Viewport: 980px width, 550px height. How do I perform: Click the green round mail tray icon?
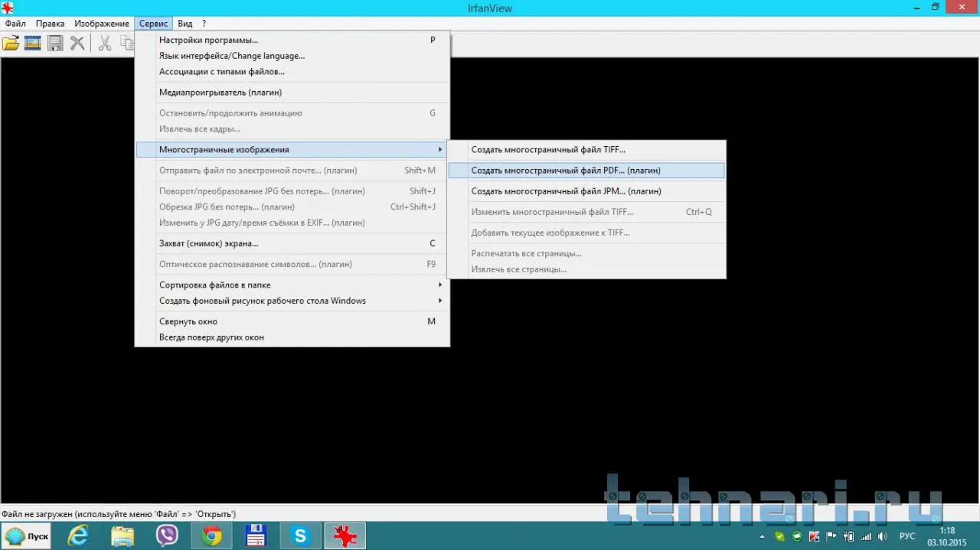coord(797,536)
